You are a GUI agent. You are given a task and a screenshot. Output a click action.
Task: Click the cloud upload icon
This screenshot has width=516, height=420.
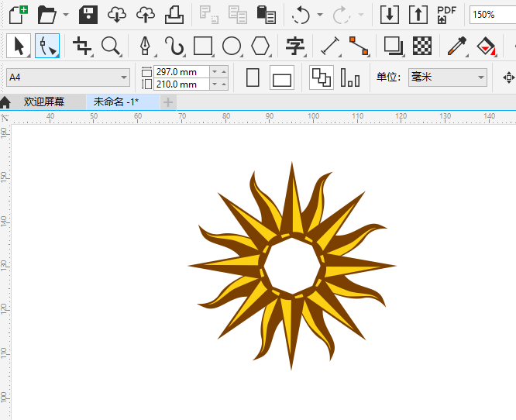tap(146, 15)
